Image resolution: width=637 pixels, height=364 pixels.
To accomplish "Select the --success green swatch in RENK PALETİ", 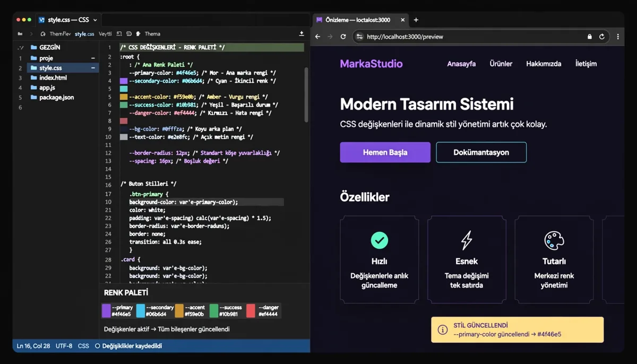I will [214, 310].
